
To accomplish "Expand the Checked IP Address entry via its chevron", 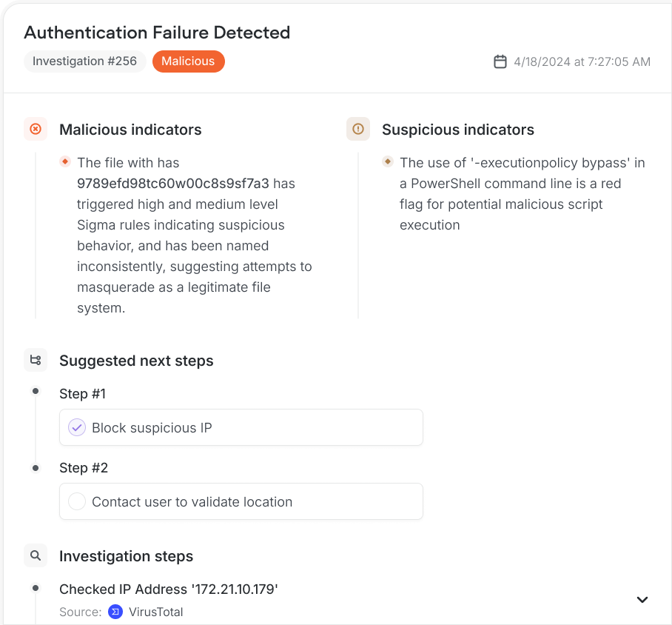I will click(x=642, y=600).
